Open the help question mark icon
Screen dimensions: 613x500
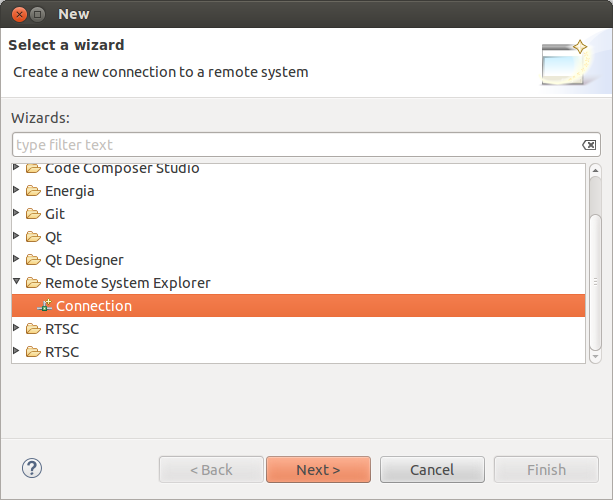tap(32, 468)
